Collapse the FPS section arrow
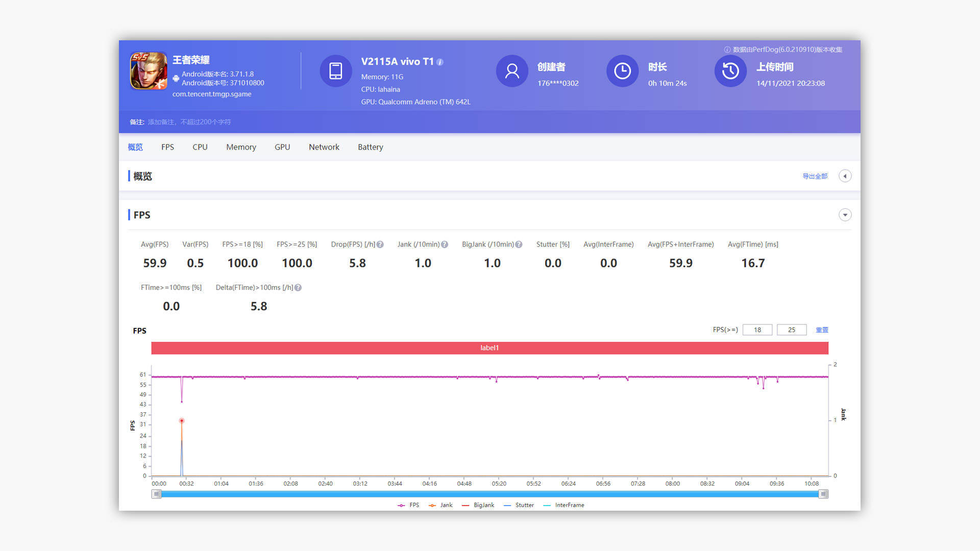The height and width of the screenshot is (551, 980). (845, 215)
